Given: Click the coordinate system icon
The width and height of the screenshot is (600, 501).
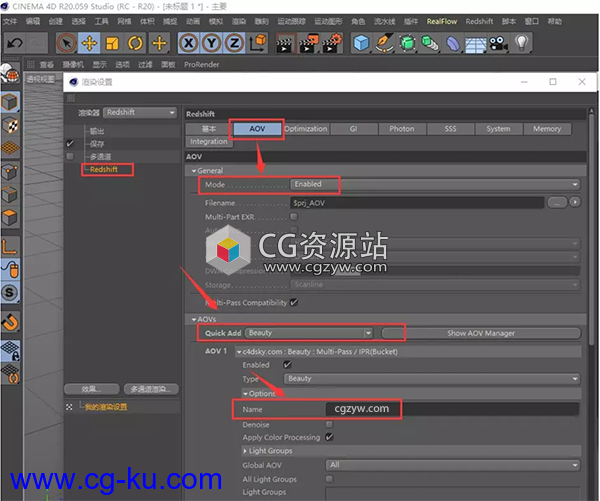Looking at the screenshot, I should [258, 43].
